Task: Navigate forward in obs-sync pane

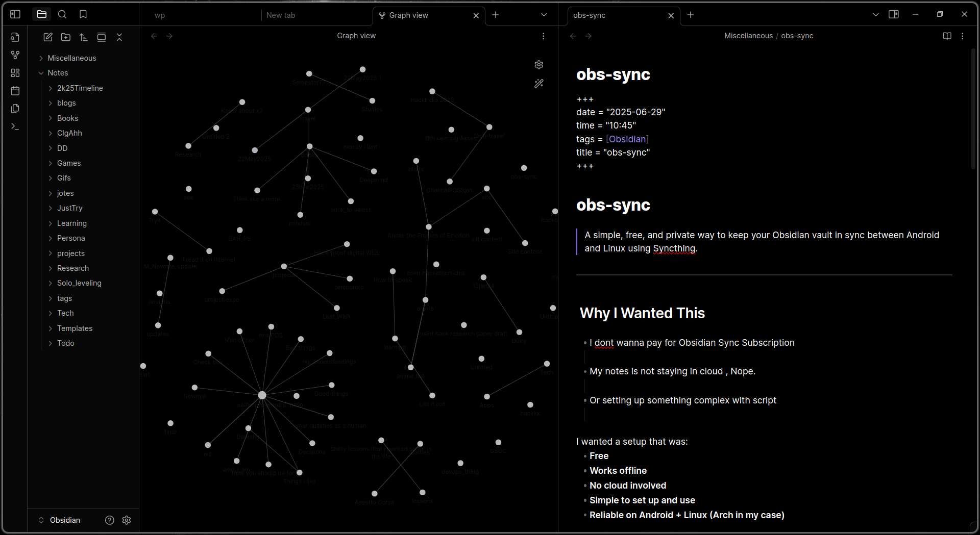Action: (589, 36)
